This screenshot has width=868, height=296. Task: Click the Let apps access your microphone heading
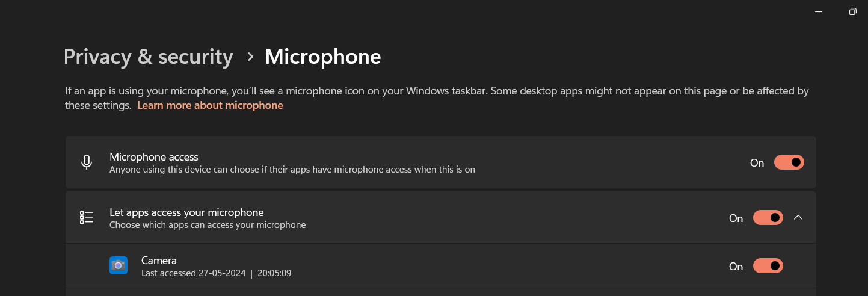(x=186, y=212)
